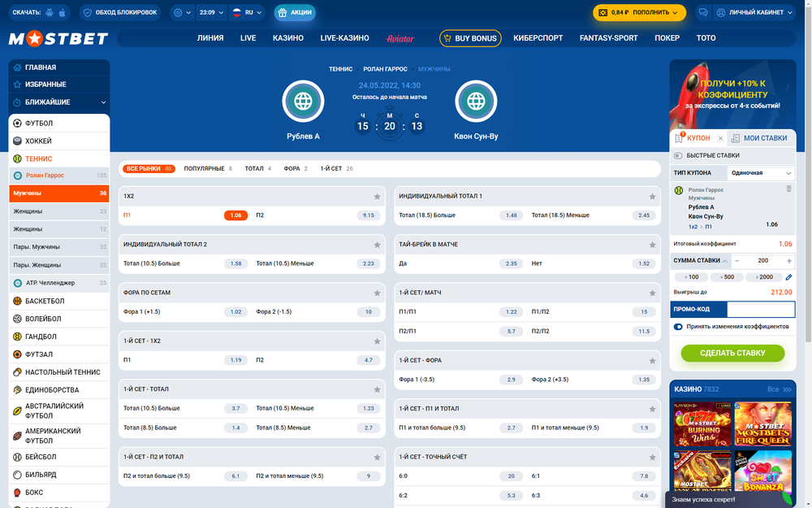Select Гандбол sport in sidebar
The height and width of the screenshot is (508, 812).
[59, 336]
